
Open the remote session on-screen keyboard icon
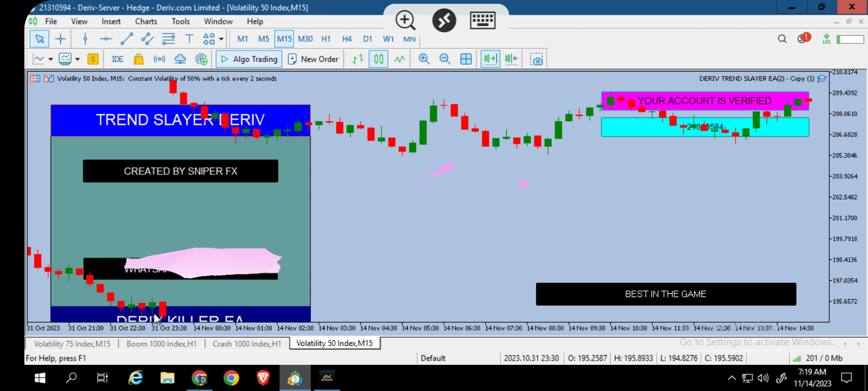482,21
